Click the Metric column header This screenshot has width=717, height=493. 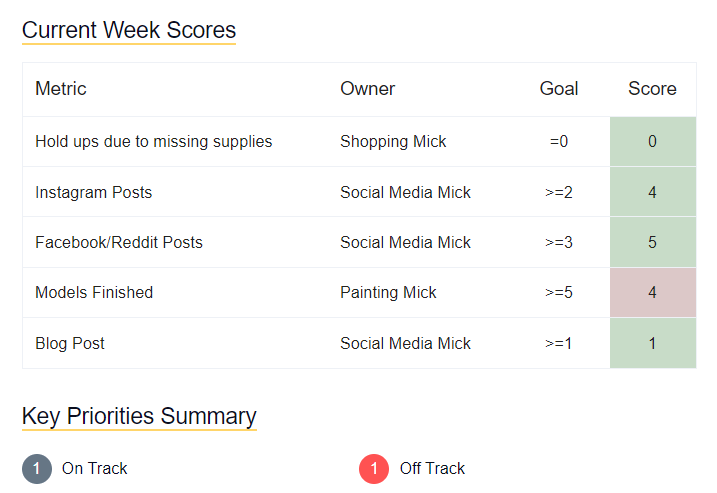click(61, 89)
